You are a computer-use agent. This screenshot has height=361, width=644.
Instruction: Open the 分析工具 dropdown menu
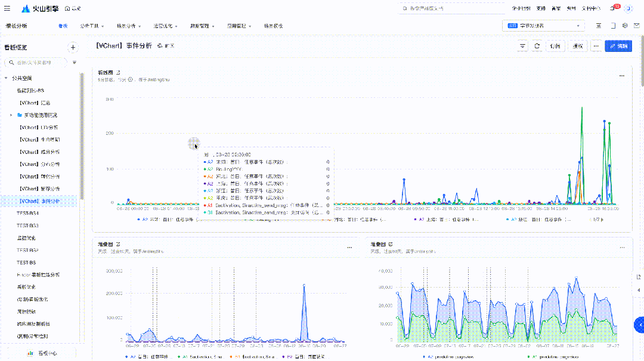(x=92, y=26)
